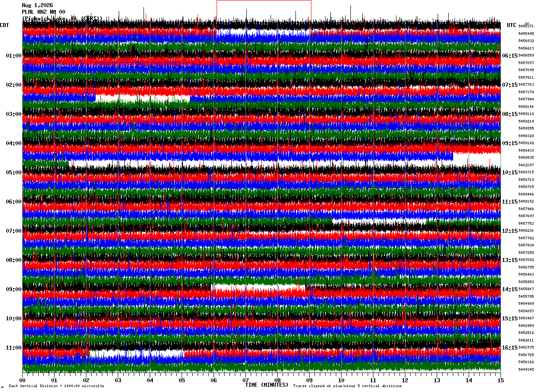Click the 14:15 UTC time label
The height and width of the screenshot is (392, 536).
coord(509,289)
